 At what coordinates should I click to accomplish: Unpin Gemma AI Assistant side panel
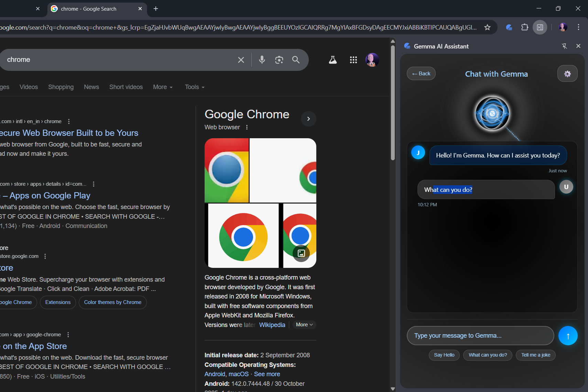[x=564, y=46]
